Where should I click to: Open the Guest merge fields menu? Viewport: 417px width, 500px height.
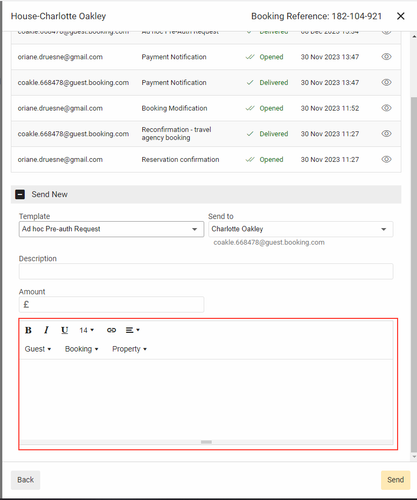38,349
